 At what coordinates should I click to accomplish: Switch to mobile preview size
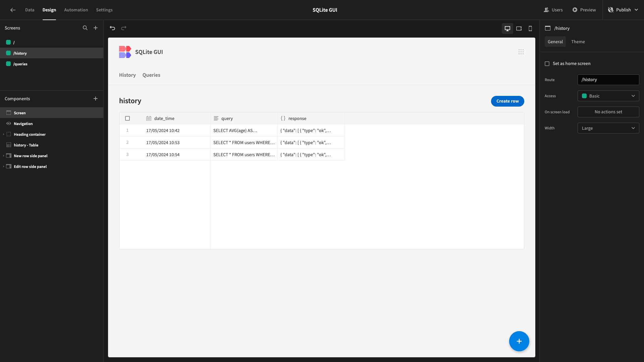pos(530,28)
